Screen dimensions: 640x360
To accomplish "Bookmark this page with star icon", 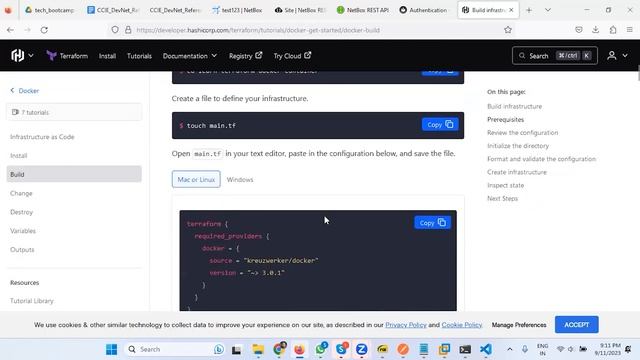I will point(508,30).
